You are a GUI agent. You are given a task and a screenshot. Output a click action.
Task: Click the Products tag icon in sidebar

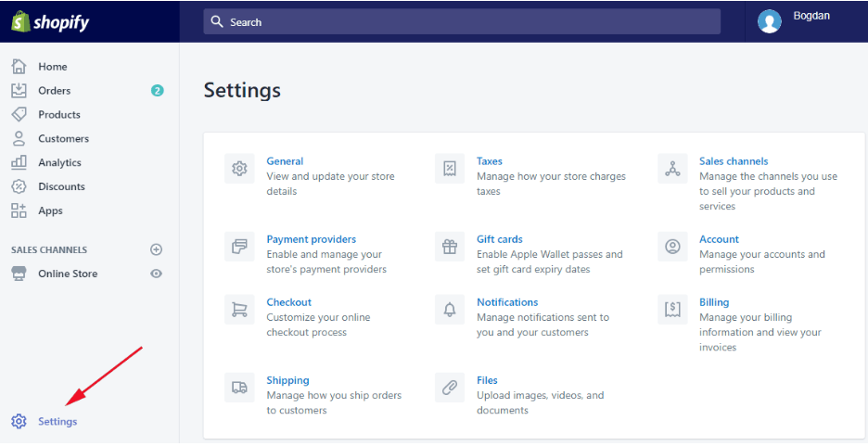coord(19,115)
